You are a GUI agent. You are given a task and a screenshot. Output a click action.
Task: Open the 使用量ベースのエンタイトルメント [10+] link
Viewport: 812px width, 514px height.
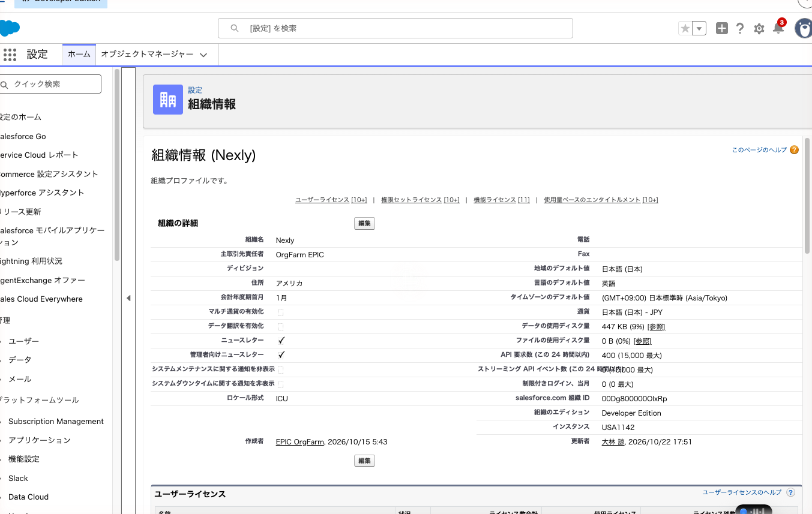point(601,200)
